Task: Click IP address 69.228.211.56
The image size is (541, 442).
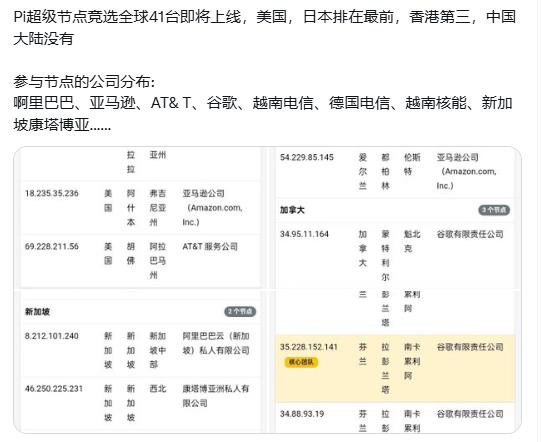Action: [52, 246]
